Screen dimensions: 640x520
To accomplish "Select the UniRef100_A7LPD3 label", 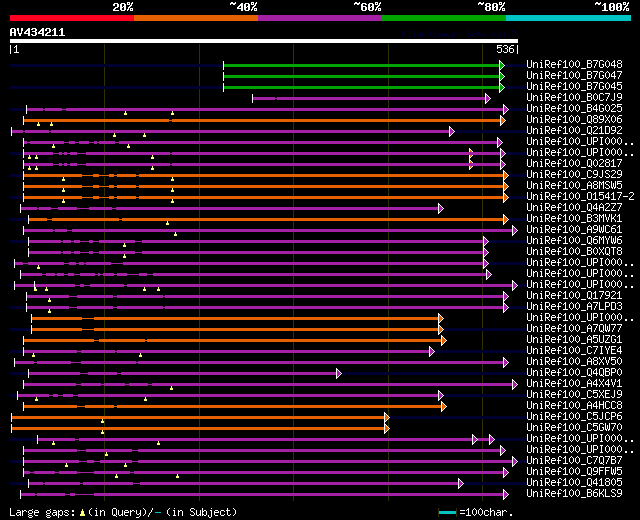I will coord(574,307).
